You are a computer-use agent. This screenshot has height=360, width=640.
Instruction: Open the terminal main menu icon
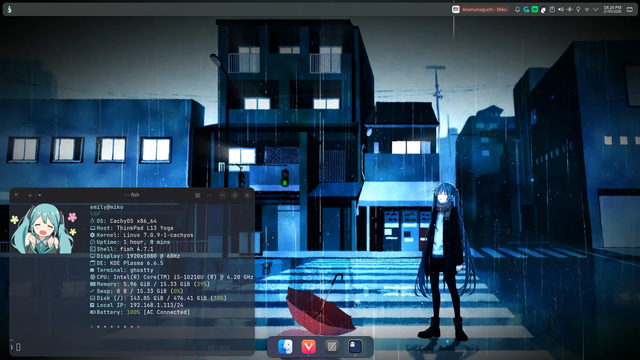click(x=209, y=195)
